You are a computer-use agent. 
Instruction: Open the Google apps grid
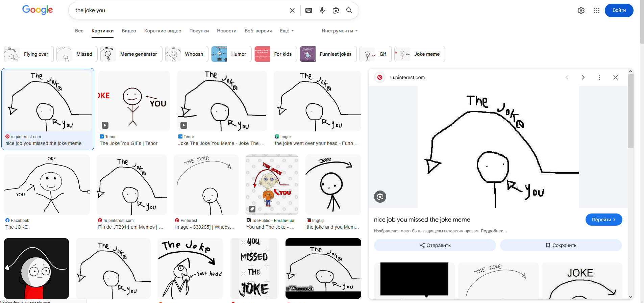pyautogui.click(x=597, y=10)
